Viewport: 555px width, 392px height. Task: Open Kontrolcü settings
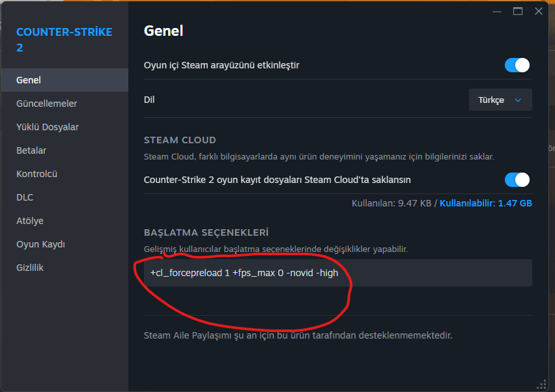click(37, 174)
